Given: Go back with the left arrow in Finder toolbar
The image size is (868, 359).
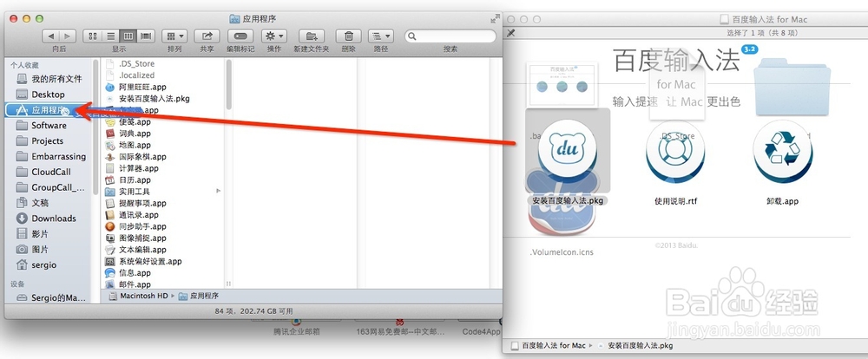Looking at the screenshot, I should point(51,36).
